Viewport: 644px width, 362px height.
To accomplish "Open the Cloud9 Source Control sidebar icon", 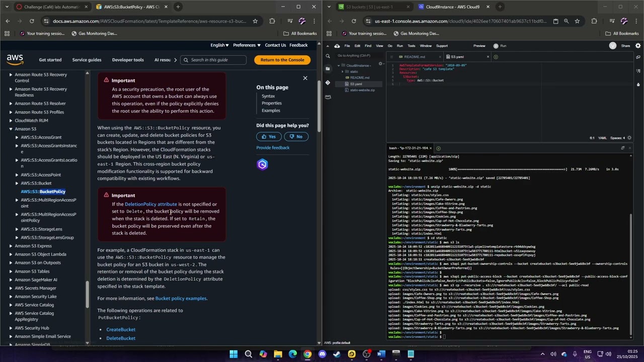I will tap(328, 82).
